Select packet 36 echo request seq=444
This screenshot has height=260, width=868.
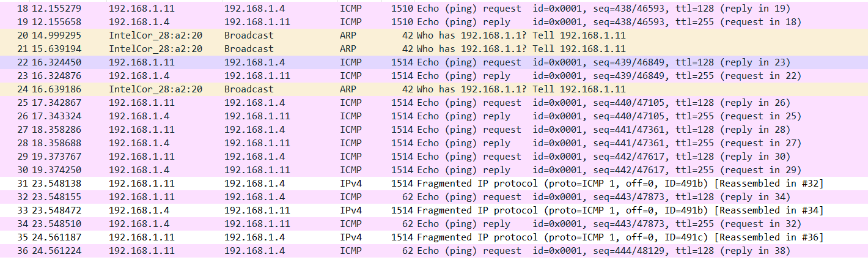428,251
